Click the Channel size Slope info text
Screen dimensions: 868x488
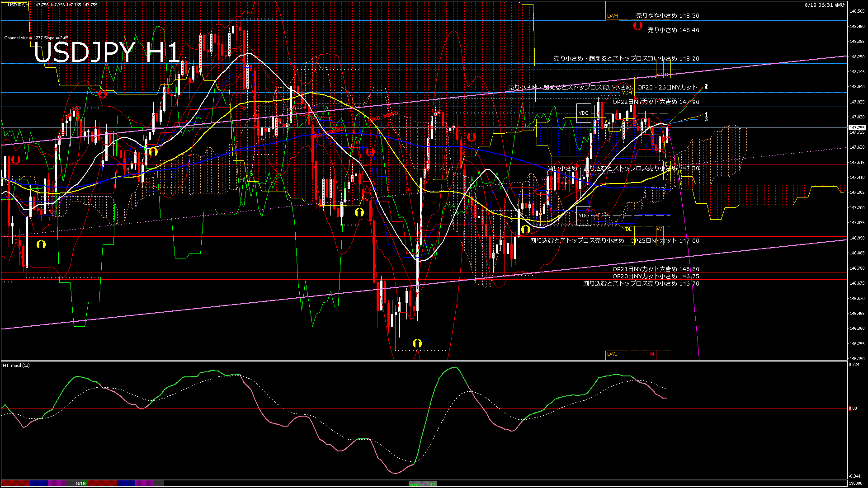point(36,38)
